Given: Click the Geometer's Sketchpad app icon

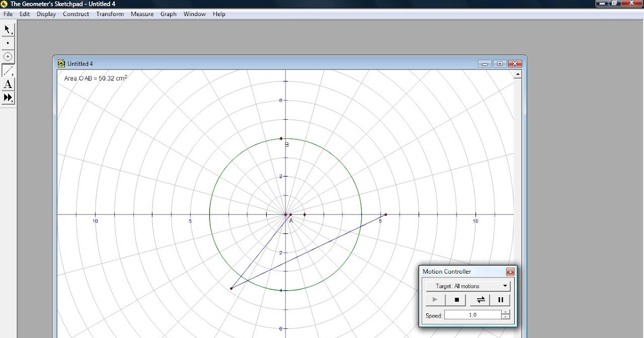Looking at the screenshot, I should tap(5, 4).
